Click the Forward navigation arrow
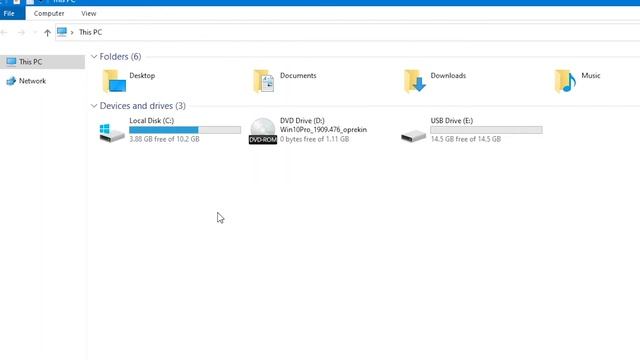The height and width of the screenshot is (360, 640). coord(21,32)
